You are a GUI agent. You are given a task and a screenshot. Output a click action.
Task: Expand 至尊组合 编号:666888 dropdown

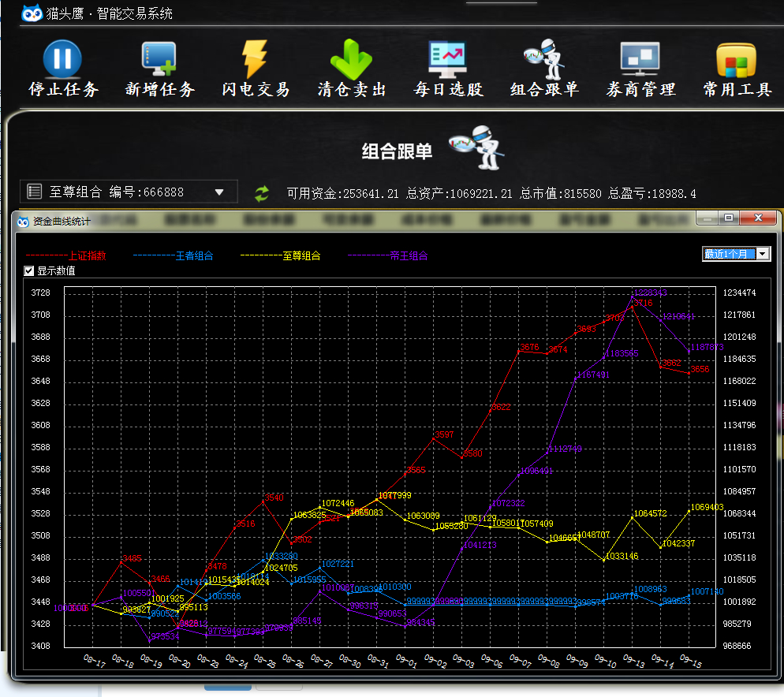tap(219, 192)
